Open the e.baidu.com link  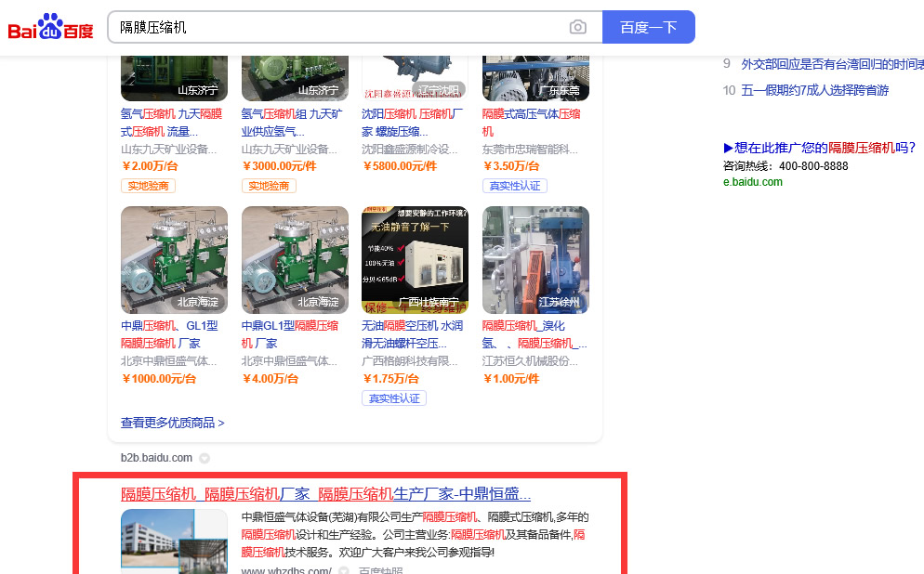click(752, 182)
